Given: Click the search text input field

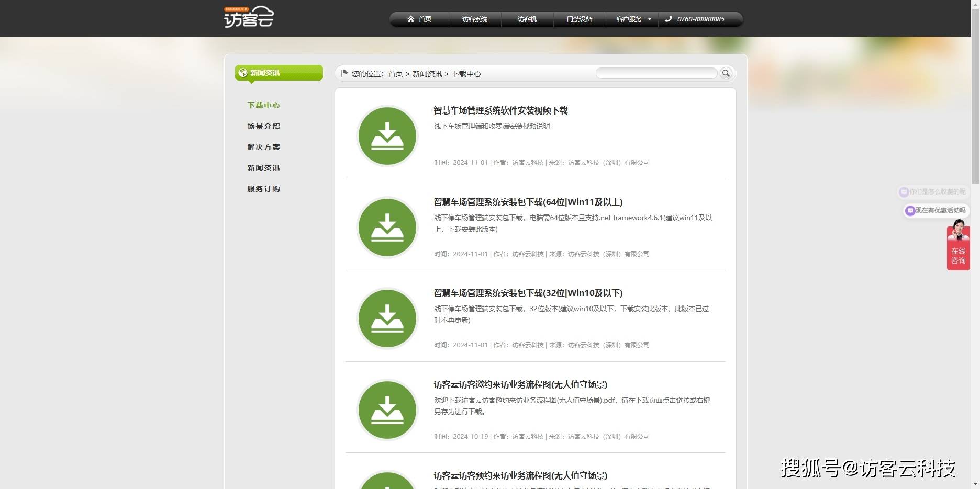Looking at the screenshot, I should (656, 73).
